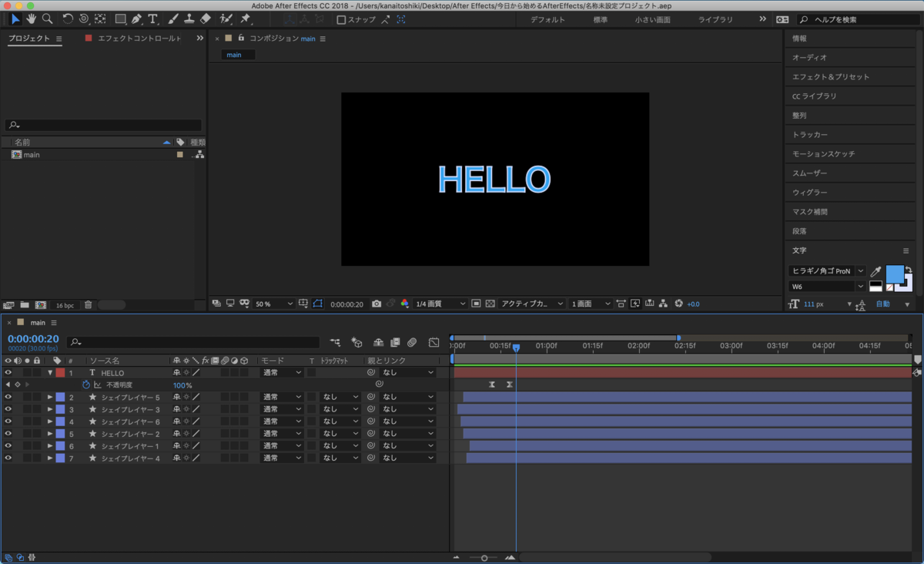The width and height of the screenshot is (924, 564).
Task: Open the 50% magnification dropdown
Action: tap(274, 304)
